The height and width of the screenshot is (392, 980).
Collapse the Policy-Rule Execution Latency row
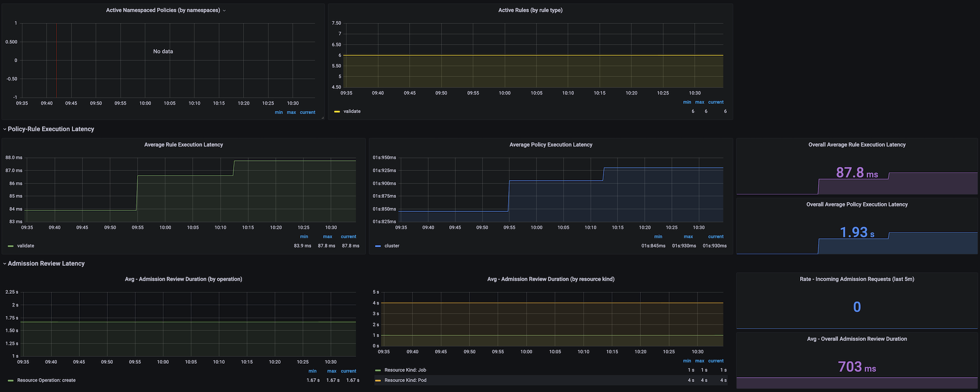[4, 129]
